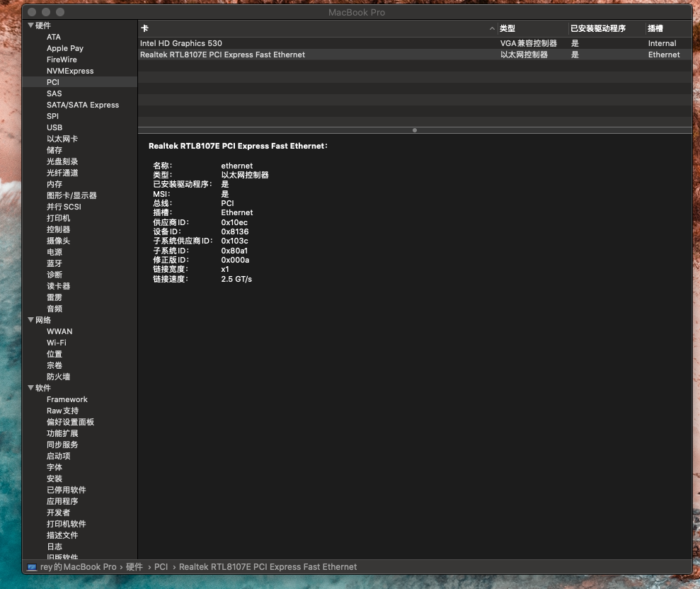Open 摄像头 in the sidebar
Viewport: 700px width, 589px height.
pyautogui.click(x=58, y=241)
